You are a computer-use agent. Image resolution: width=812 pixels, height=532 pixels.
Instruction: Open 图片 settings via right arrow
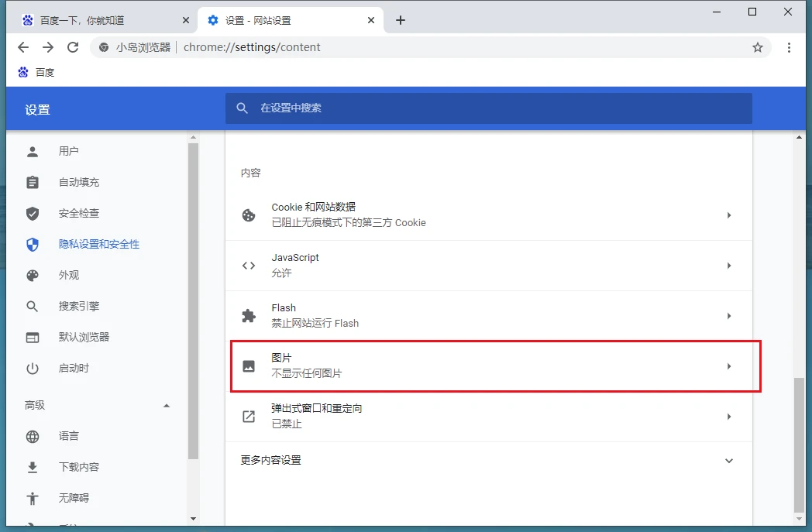728,366
